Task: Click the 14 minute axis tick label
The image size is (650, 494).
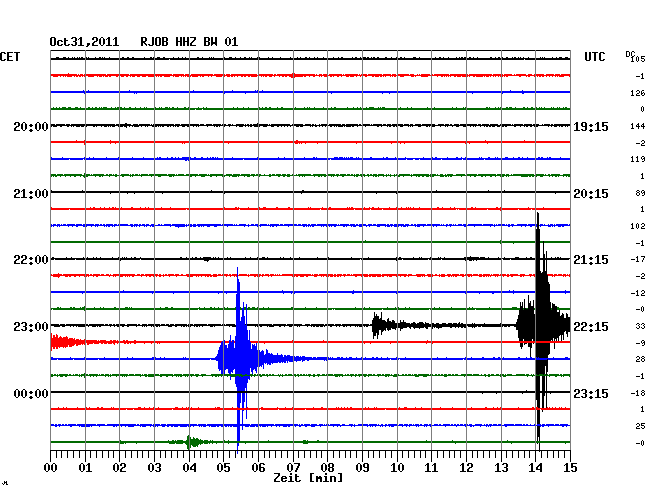Action: (x=536, y=468)
